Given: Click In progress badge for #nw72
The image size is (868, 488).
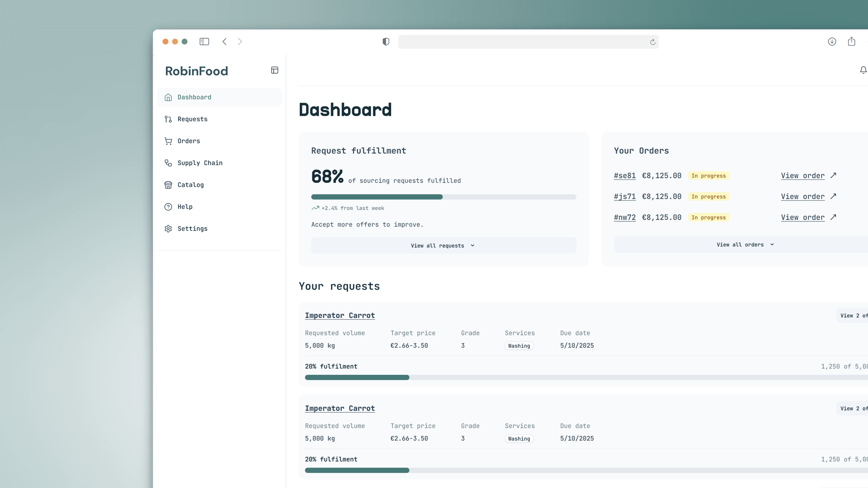Looking at the screenshot, I should 708,218.
